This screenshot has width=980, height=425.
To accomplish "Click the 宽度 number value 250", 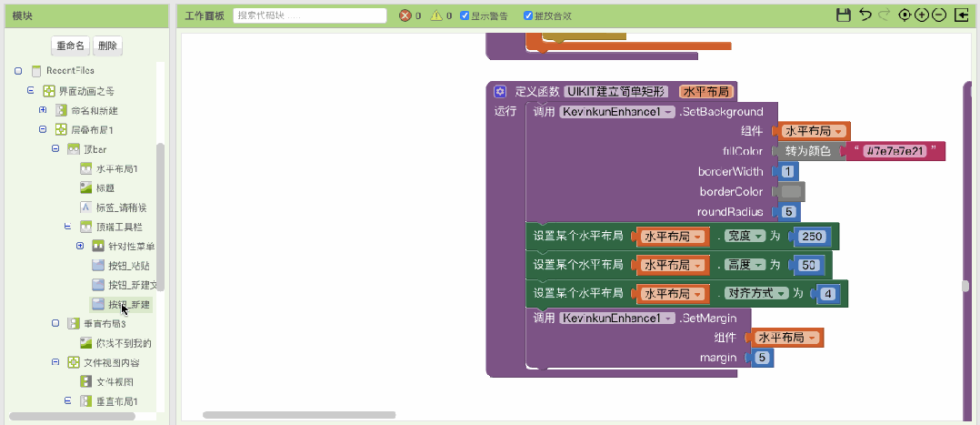I will (x=813, y=237).
